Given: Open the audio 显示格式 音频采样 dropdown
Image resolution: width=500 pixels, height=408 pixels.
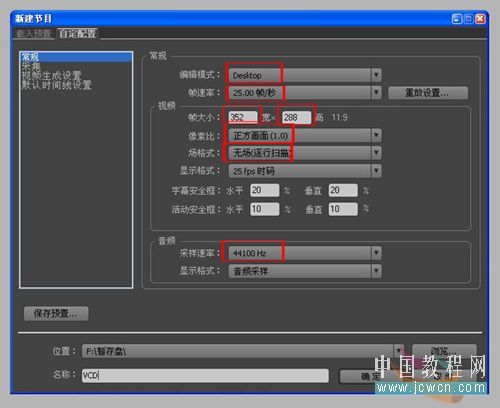Looking at the screenshot, I should tap(305, 271).
